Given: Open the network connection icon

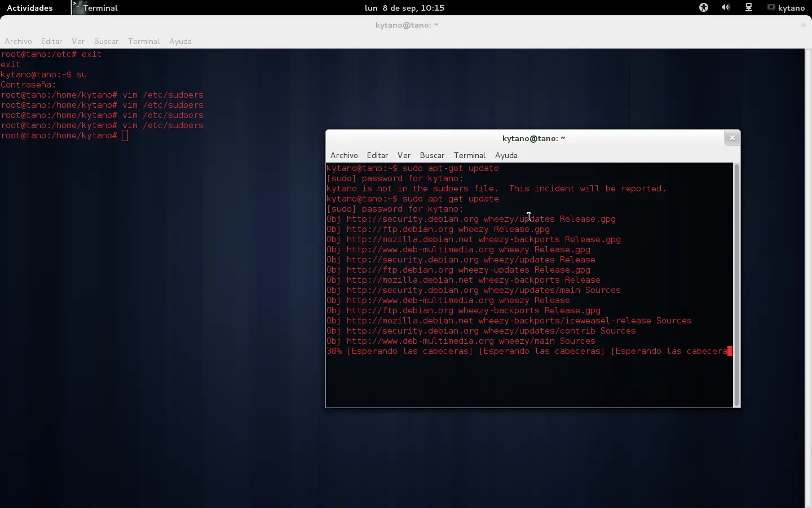Looking at the screenshot, I should (749, 7).
